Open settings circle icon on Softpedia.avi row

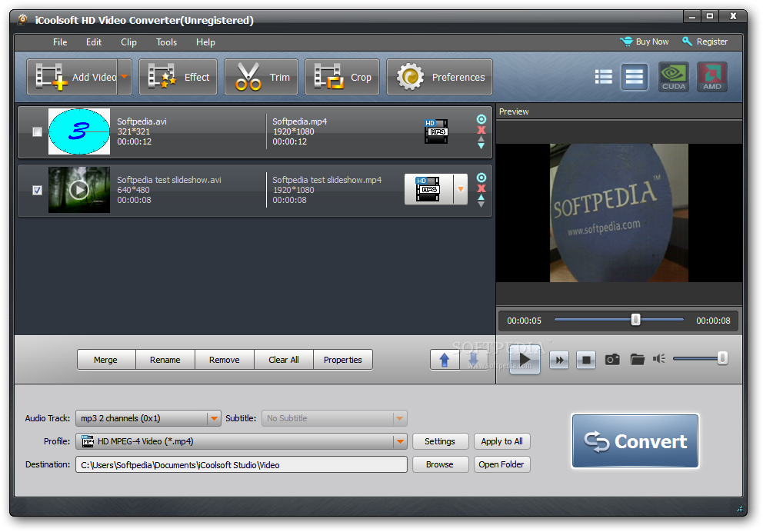(x=481, y=119)
